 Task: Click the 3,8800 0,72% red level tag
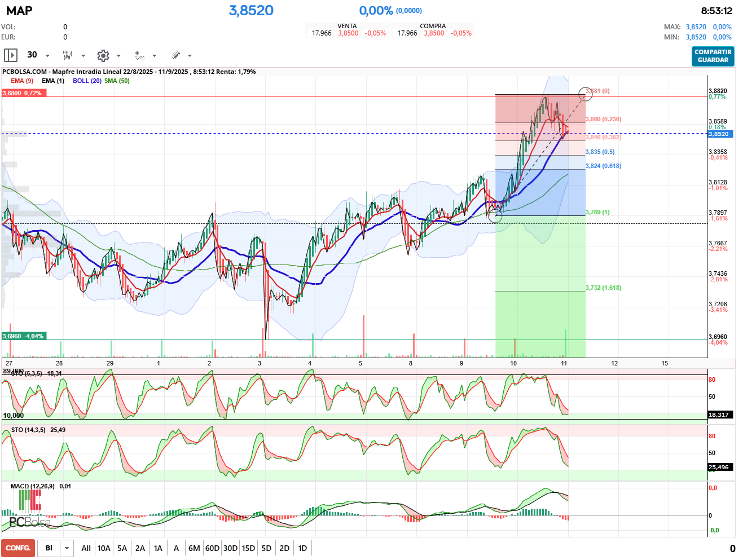[24, 93]
